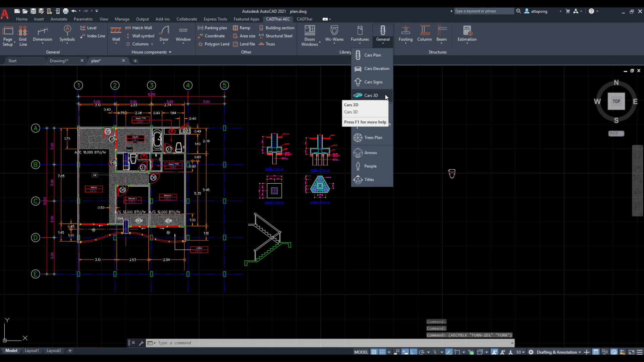Click TOP face of ViewCube

(x=616, y=101)
